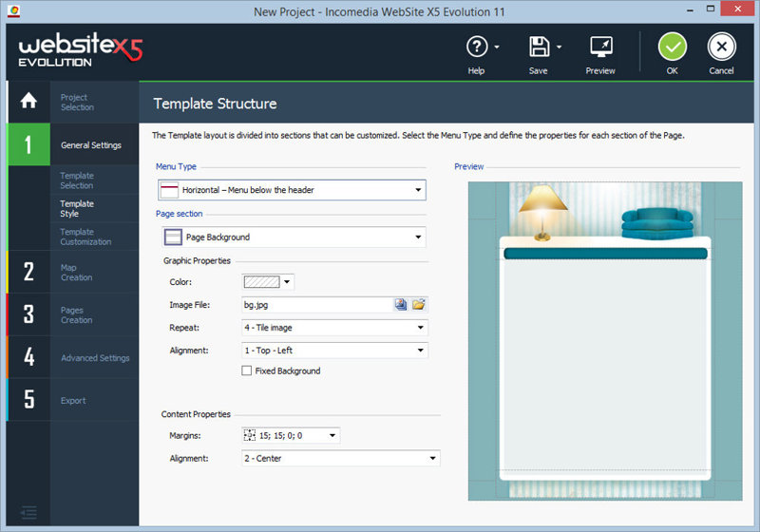Click the Cancel X icon
Image resolution: width=760 pixels, height=532 pixels.
click(x=721, y=47)
